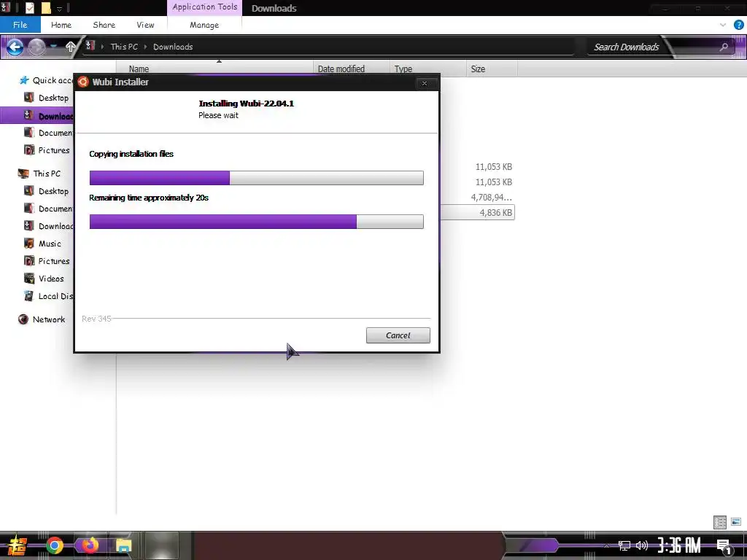Go back using the Explorer back arrow
The width and height of the screenshot is (747, 560).
click(15, 47)
